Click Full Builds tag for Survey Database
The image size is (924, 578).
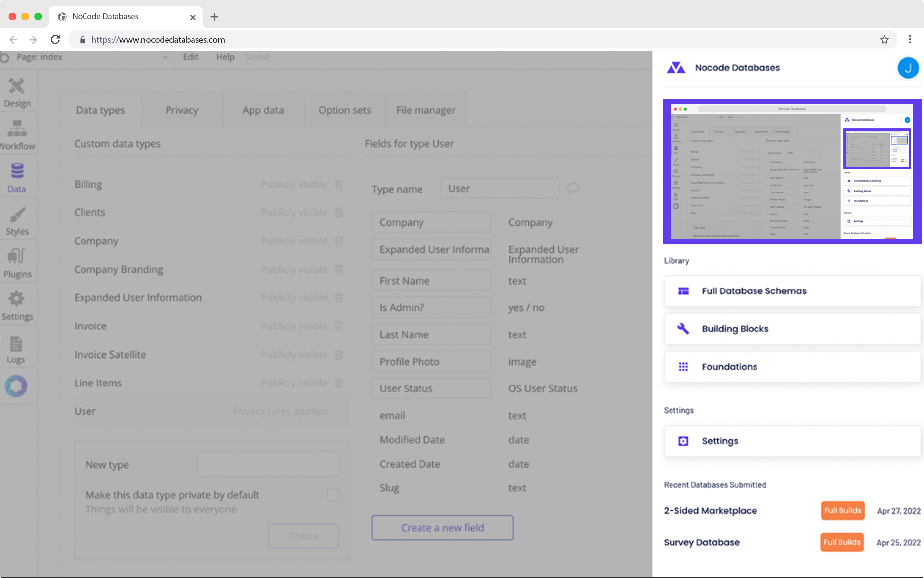click(x=842, y=542)
